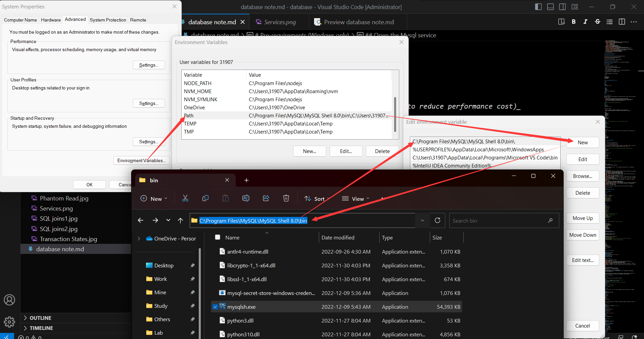This screenshot has height=339, width=644.
Task: Click Edit text... button
Action: click(x=582, y=260)
